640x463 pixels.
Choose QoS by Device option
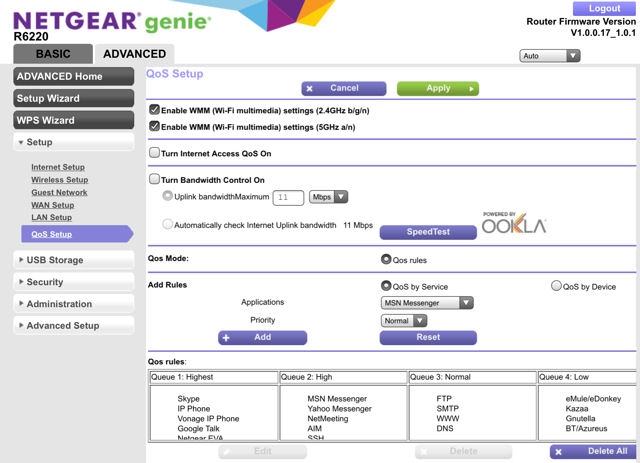click(556, 286)
